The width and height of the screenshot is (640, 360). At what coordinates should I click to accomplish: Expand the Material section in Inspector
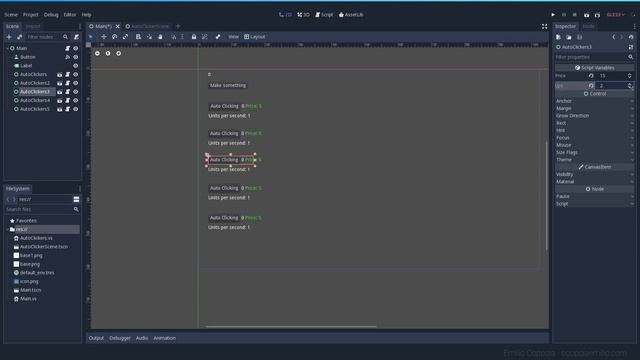(x=594, y=182)
